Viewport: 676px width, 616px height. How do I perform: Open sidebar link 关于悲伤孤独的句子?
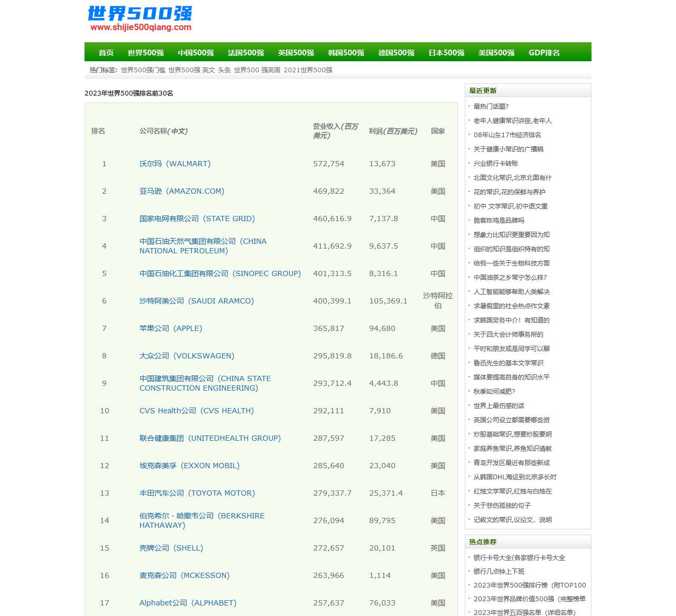pos(502,505)
